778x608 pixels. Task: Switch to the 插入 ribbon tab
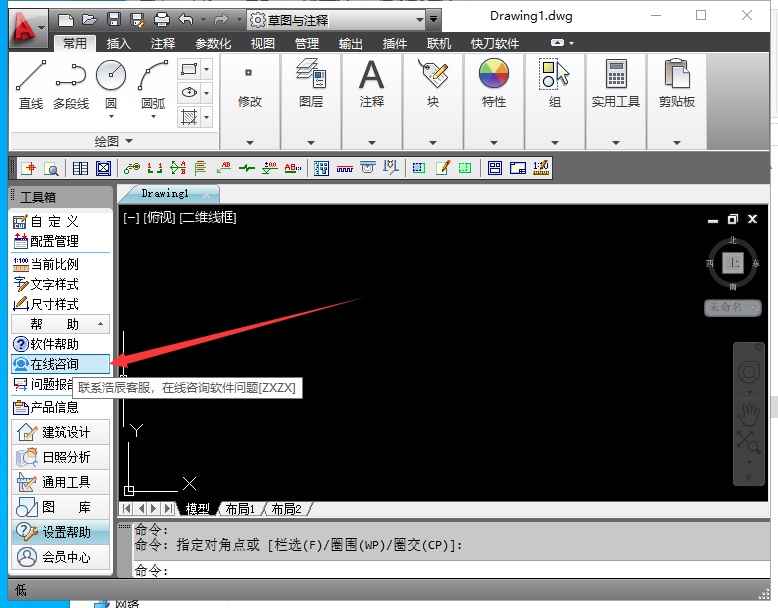pos(119,44)
